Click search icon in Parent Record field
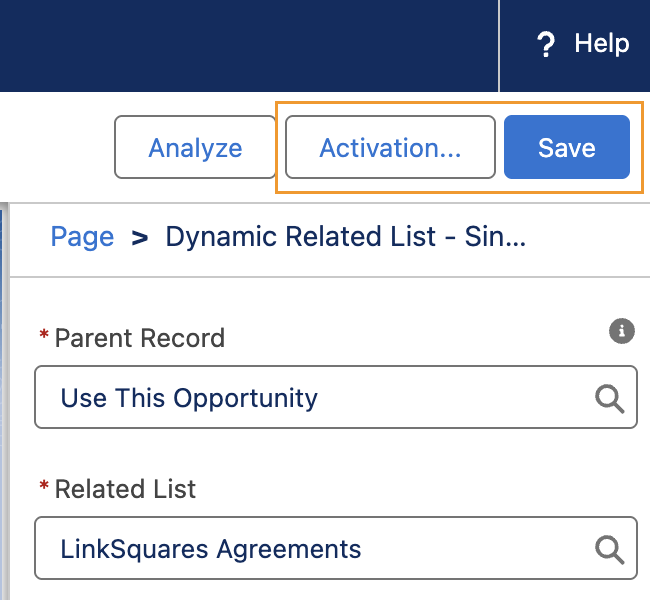The width and height of the screenshot is (650, 600). pos(609,399)
